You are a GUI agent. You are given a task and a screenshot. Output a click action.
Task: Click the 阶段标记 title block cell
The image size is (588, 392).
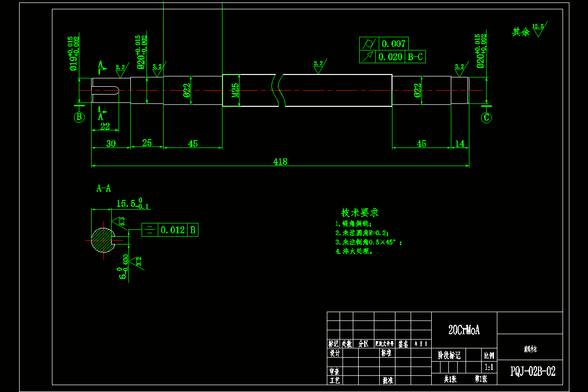449,355
